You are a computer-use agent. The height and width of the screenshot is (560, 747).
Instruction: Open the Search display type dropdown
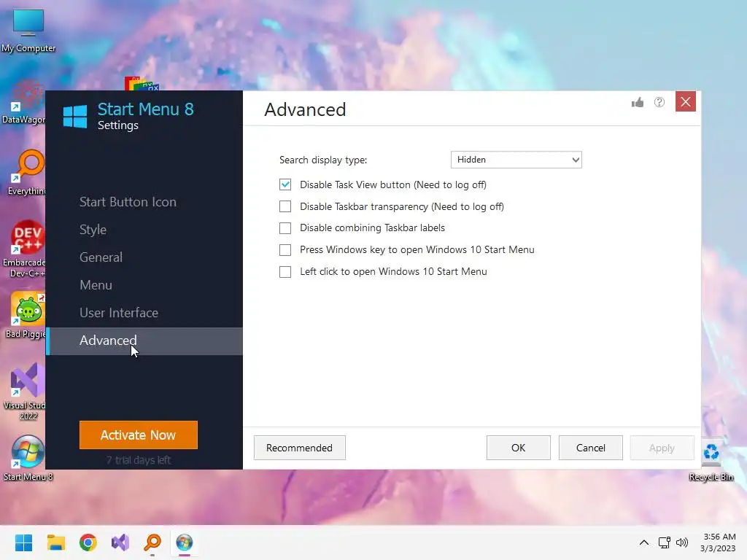click(x=516, y=160)
